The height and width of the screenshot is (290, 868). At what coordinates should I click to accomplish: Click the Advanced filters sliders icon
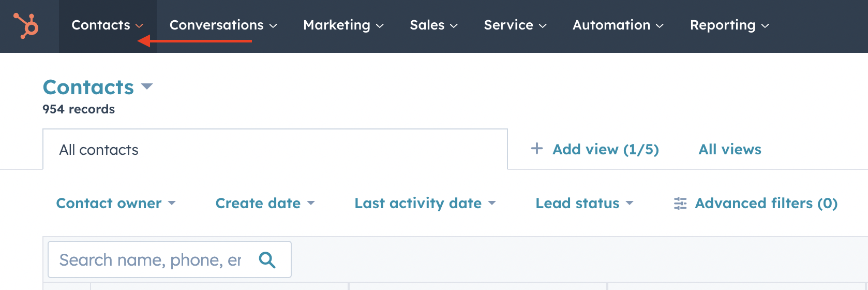(680, 204)
